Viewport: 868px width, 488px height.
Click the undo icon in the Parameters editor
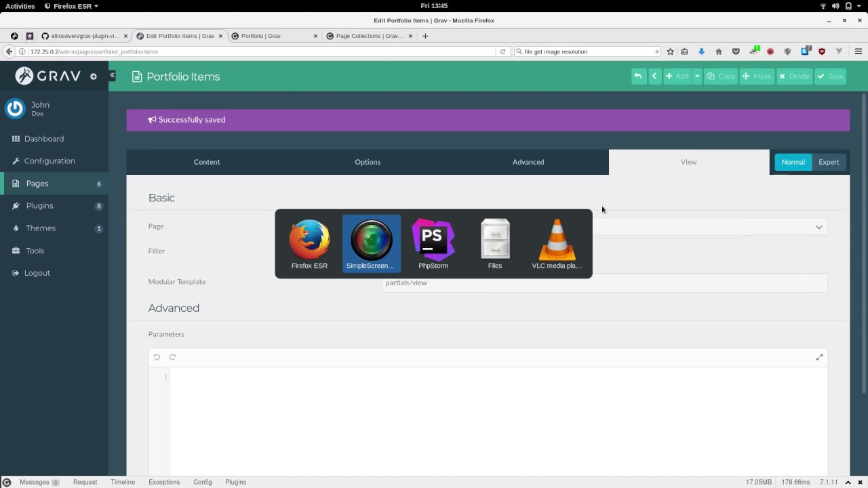pyautogui.click(x=157, y=357)
